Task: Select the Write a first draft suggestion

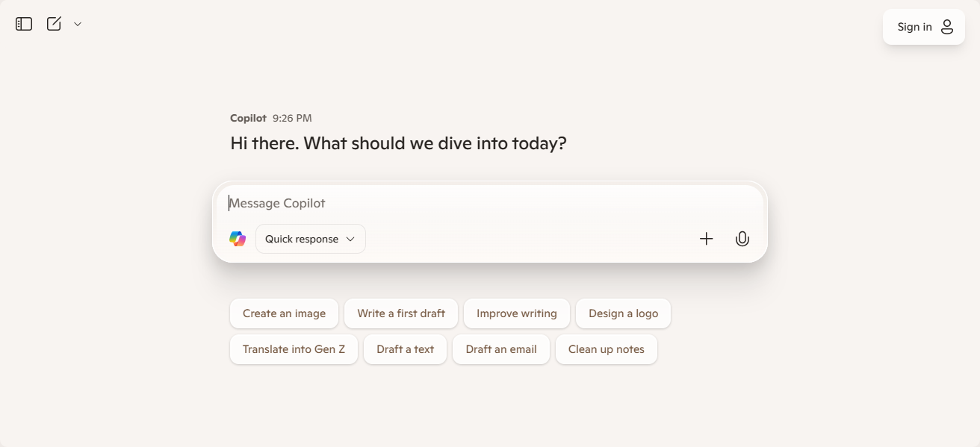Action: pos(401,313)
